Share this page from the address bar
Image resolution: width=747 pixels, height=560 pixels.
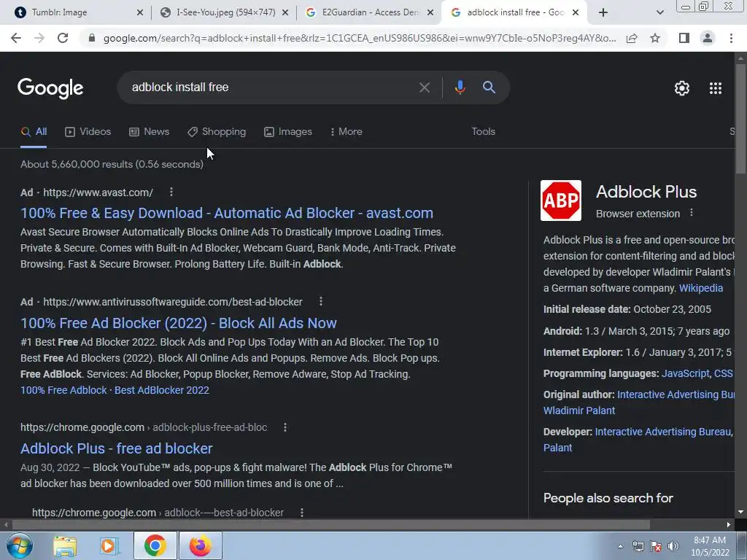pos(632,38)
